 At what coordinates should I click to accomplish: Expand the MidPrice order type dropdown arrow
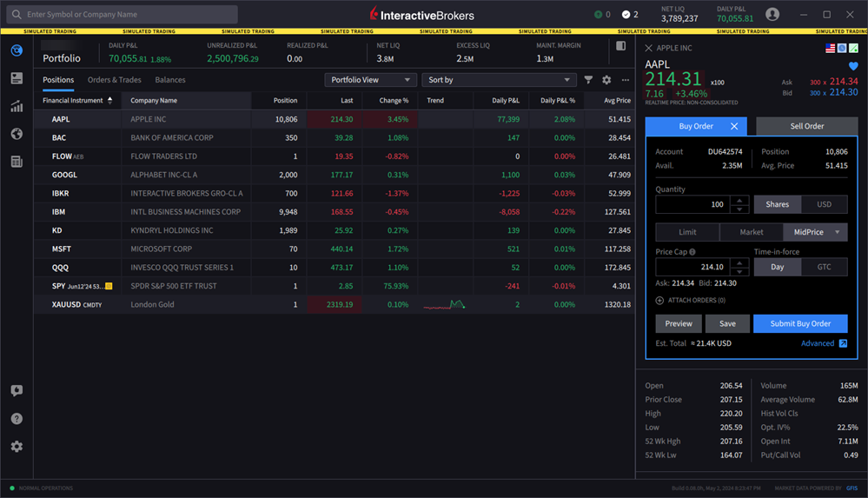[x=838, y=232]
